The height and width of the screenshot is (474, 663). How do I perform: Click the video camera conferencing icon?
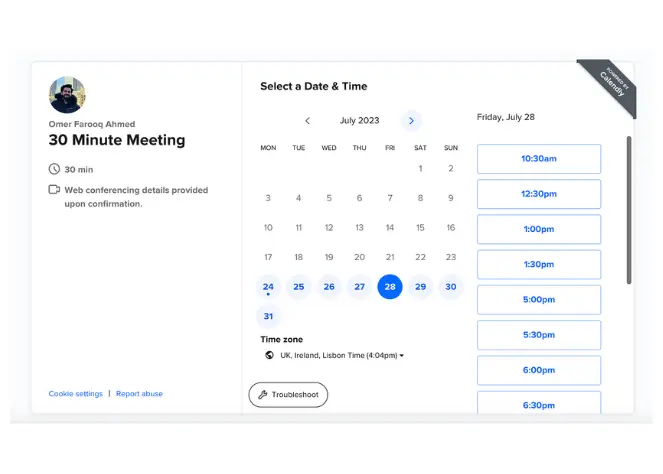pyautogui.click(x=54, y=189)
